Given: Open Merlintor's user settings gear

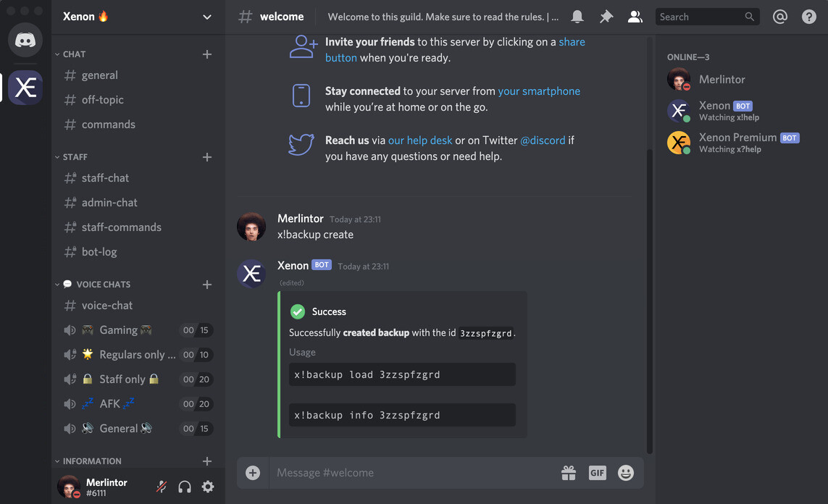Looking at the screenshot, I should click(208, 487).
